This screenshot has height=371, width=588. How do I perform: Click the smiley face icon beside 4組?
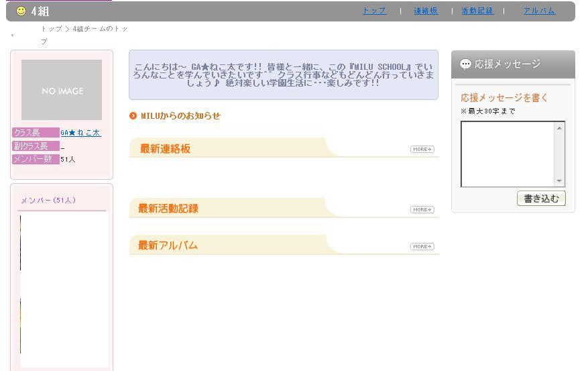tap(21, 11)
